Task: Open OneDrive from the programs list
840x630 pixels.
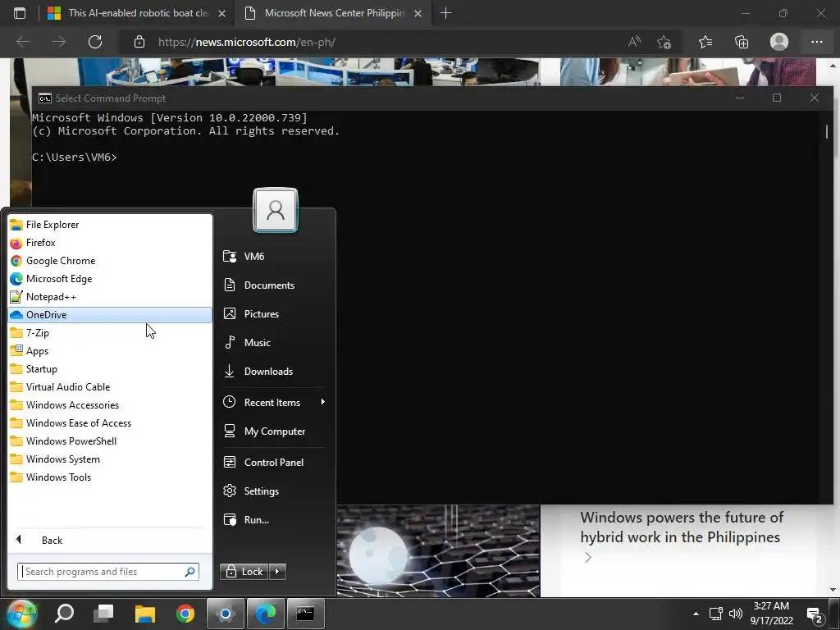Action: click(110, 315)
